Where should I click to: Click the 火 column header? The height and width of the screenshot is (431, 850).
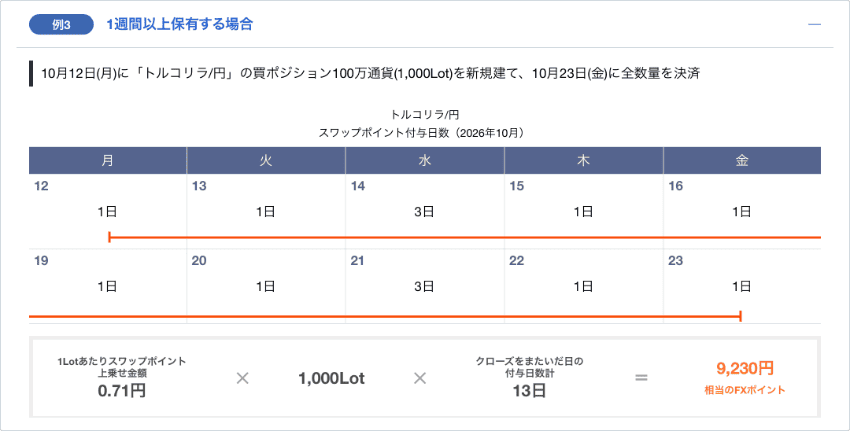266,160
